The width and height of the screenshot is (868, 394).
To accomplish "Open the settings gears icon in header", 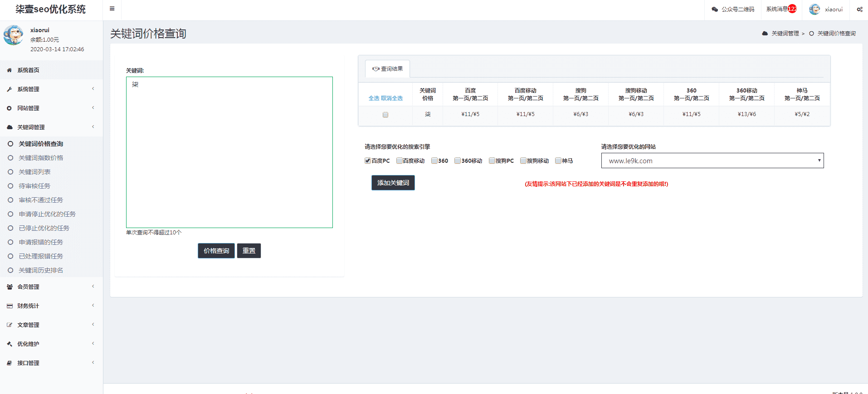I will (x=859, y=10).
